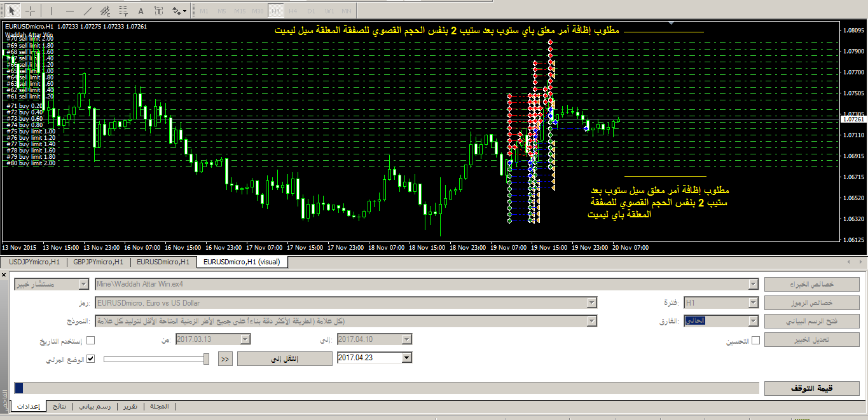The width and height of the screenshot is (868, 420).
Task: Open the USDJPYmicro,H1 chart tab
Action: (34, 262)
